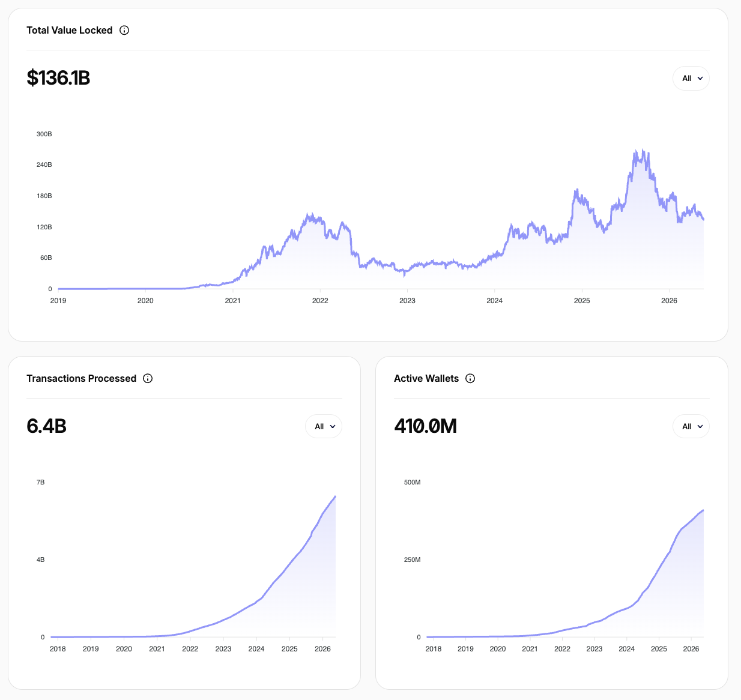Click the end of the Active Wallets line
Screen dimensions: 741x700
click(x=703, y=510)
